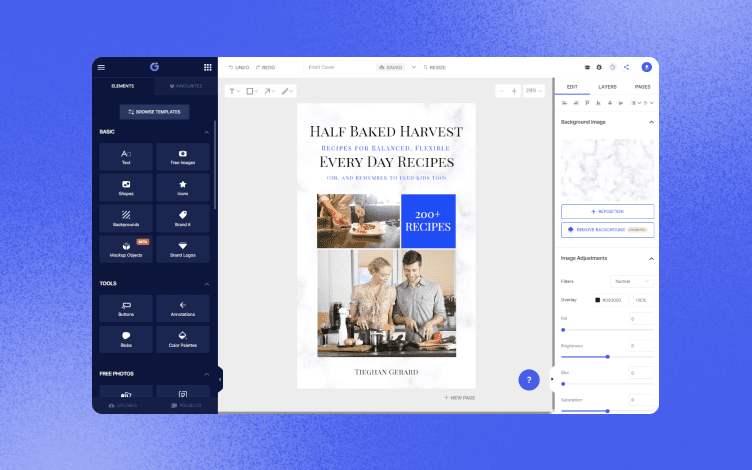
Task: Click the Brightness value field
Action: click(x=641, y=345)
